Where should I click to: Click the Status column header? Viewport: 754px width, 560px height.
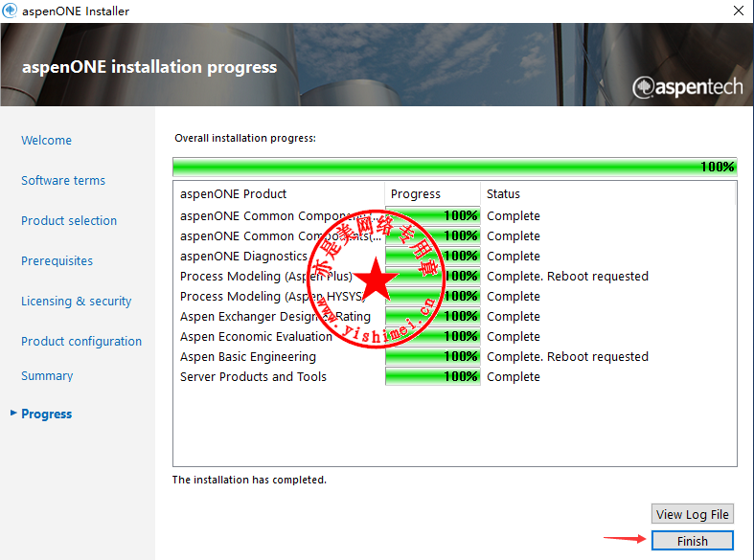(607, 193)
